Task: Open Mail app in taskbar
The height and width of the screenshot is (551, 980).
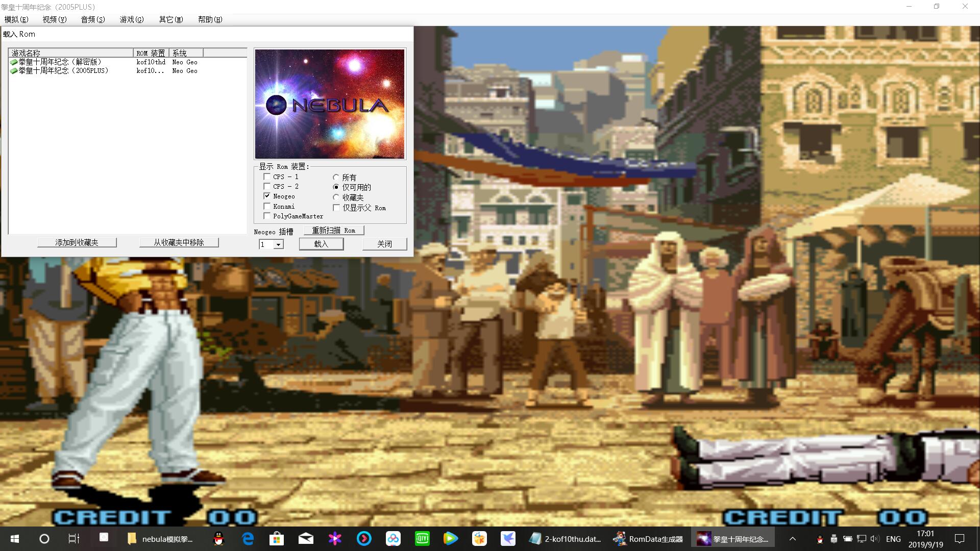Action: (x=306, y=539)
